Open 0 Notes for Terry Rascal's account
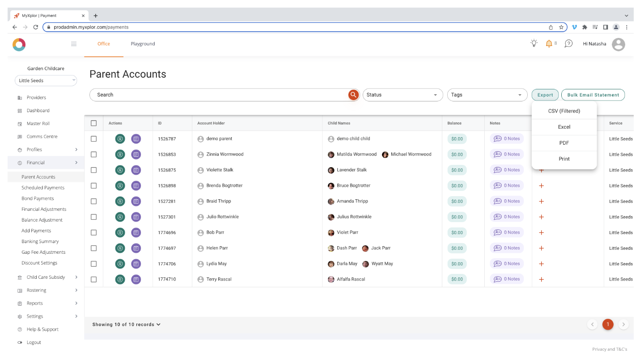The width and height of the screenshot is (644, 361). pyautogui.click(x=507, y=279)
